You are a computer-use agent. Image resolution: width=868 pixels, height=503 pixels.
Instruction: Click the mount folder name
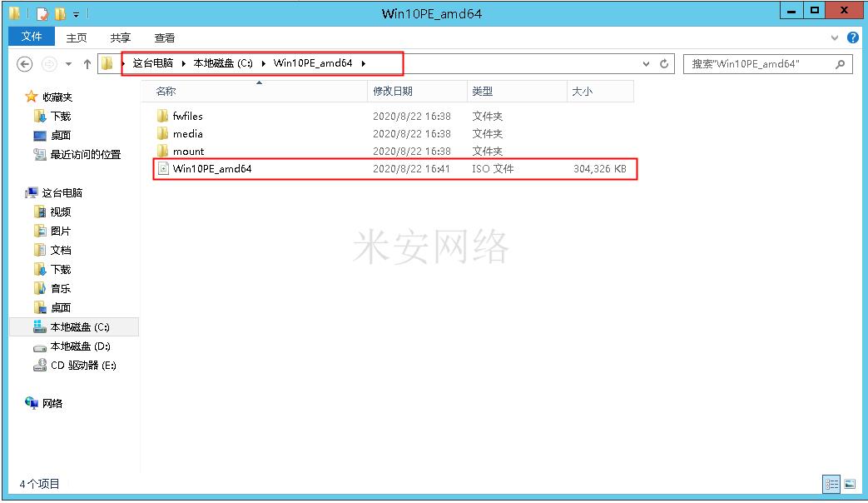pos(188,152)
